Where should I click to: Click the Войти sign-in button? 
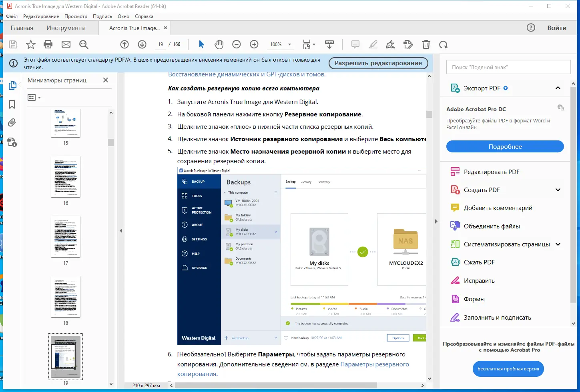coord(557,28)
